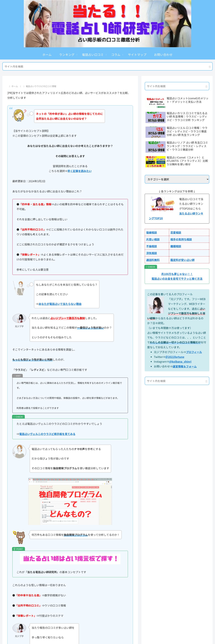This screenshot has height=644, width=215.
Task: Open Instagram @koibana_shinri link
Action: tap(180, 361)
